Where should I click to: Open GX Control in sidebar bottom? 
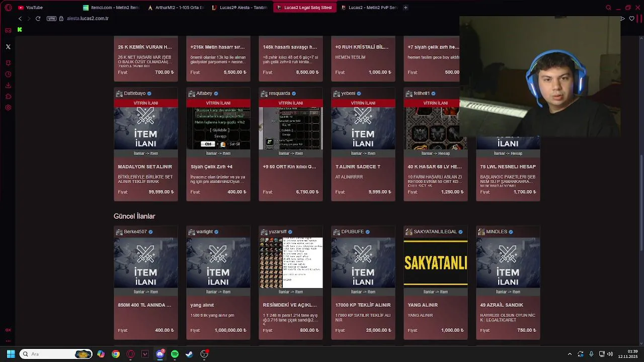tap(8, 330)
